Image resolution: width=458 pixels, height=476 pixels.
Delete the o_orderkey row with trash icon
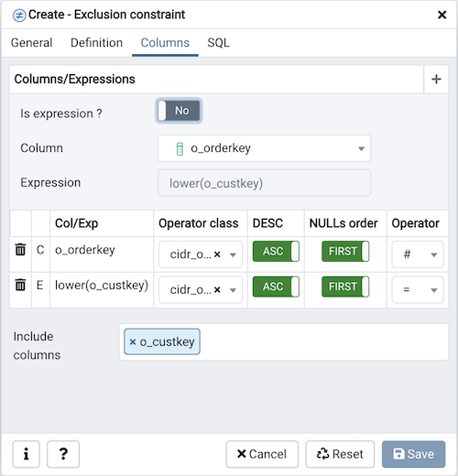click(20, 249)
